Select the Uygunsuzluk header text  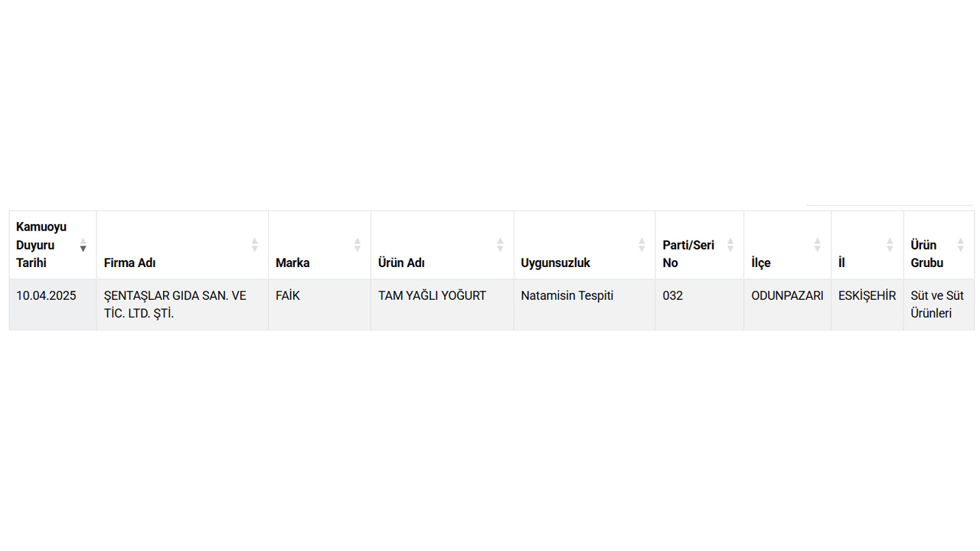[x=556, y=263]
